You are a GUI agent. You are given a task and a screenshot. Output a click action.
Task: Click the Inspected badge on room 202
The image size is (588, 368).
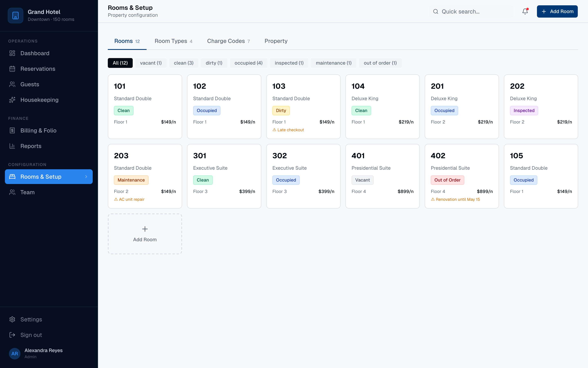524,110
